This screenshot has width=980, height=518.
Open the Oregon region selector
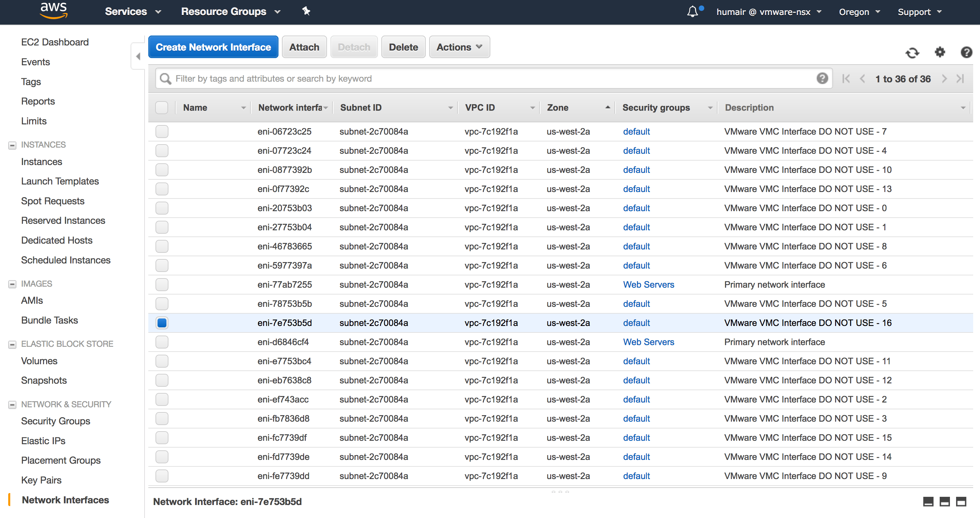point(859,12)
